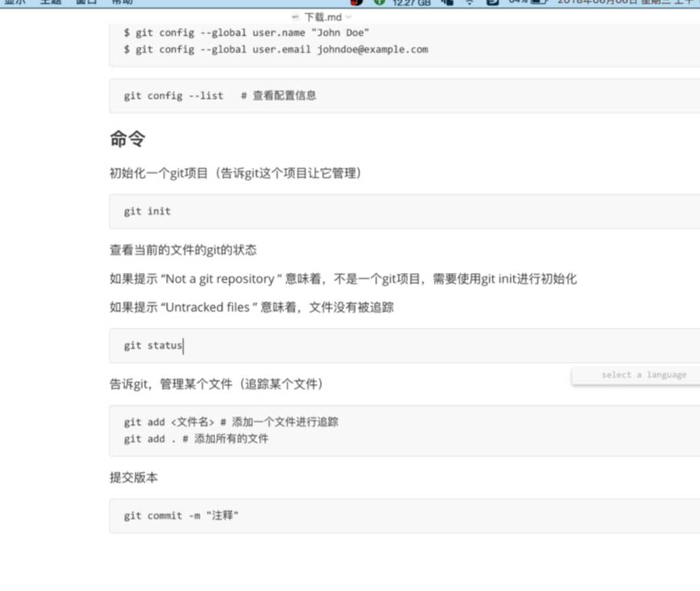Screen dimensions: 700x591
Task: Click the git commit -m "注释" line
Action: click(x=181, y=516)
